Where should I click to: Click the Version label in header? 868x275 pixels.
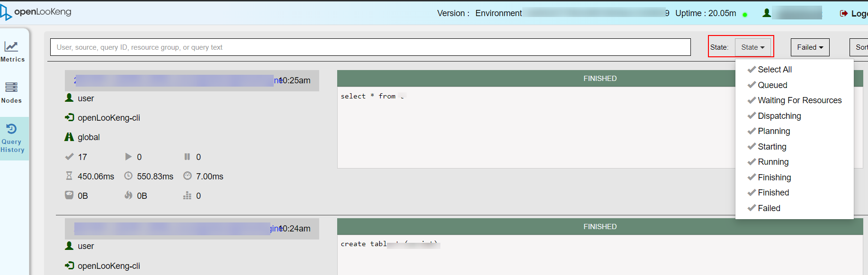tap(453, 13)
